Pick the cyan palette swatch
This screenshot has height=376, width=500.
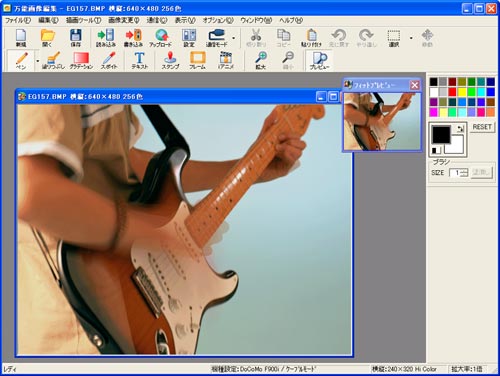[x=481, y=92]
